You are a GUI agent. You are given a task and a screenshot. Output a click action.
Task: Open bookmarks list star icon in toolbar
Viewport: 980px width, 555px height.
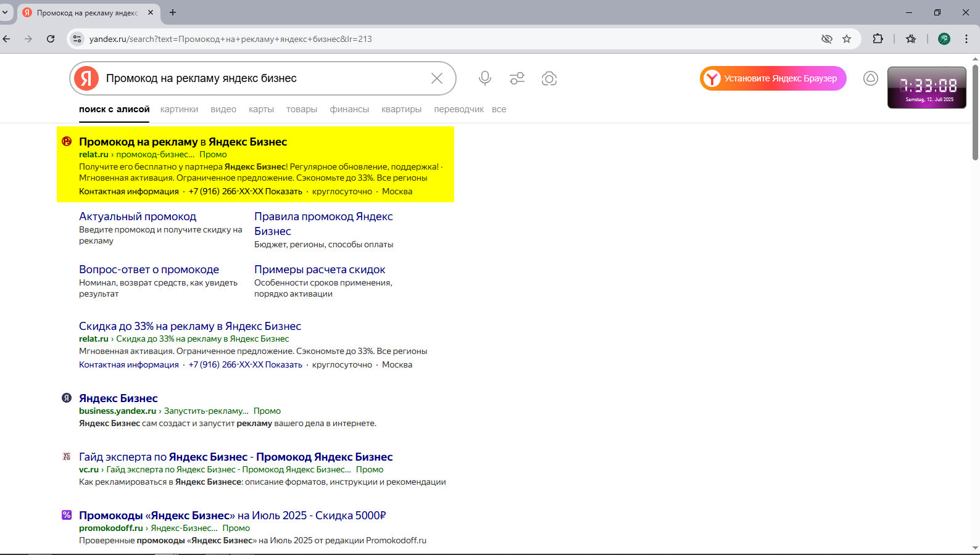(911, 39)
